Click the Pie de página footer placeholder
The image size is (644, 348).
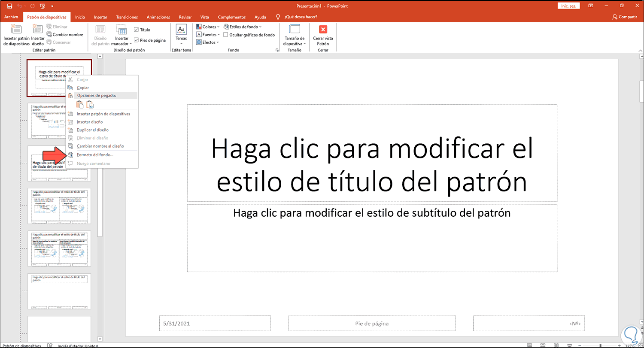coord(372,324)
